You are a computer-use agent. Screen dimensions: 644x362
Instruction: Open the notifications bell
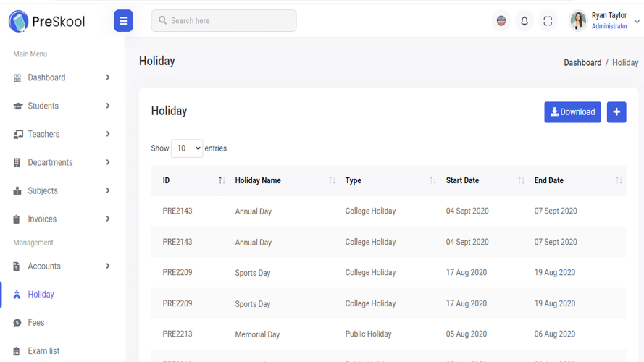click(524, 21)
